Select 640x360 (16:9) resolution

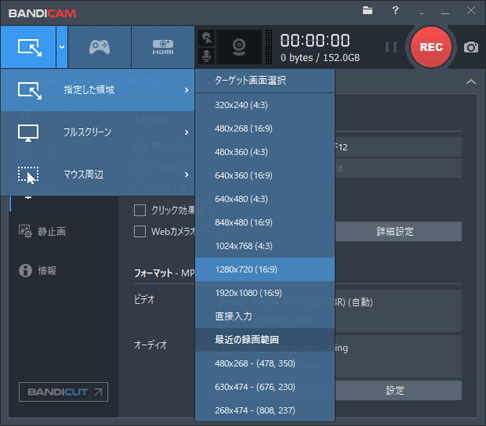[265, 176]
